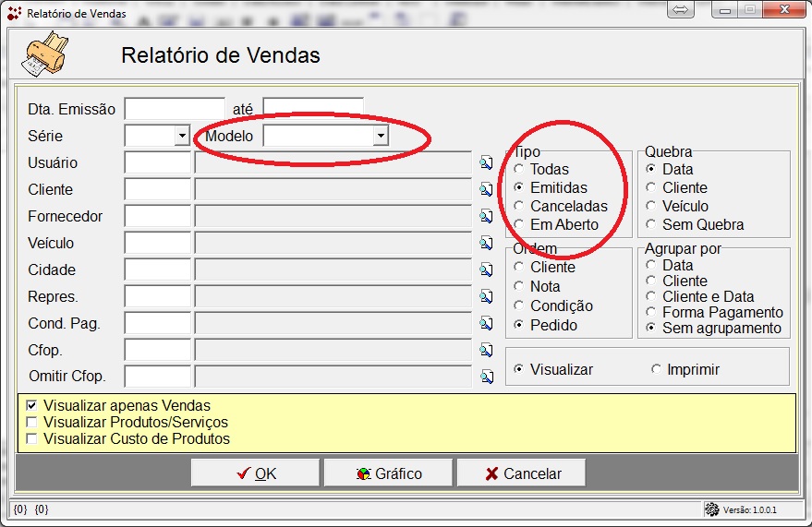
Task: Enable Visualizar Produtos/Serviços checkbox
Action: [32, 423]
